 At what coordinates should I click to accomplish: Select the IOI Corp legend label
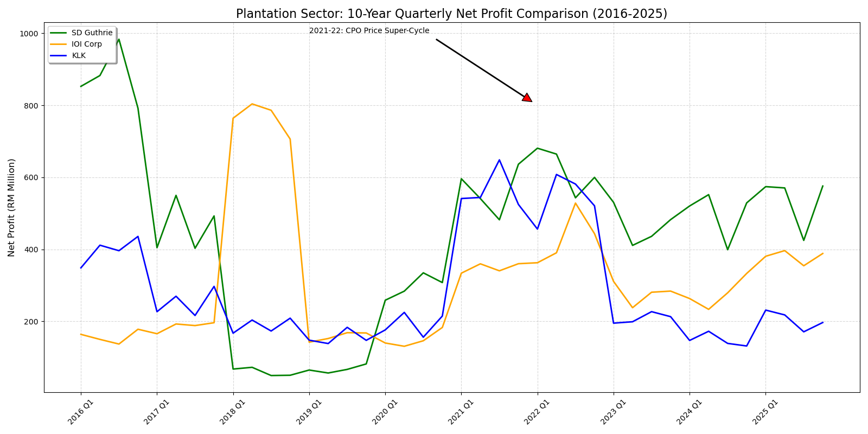click(x=87, y=44)
